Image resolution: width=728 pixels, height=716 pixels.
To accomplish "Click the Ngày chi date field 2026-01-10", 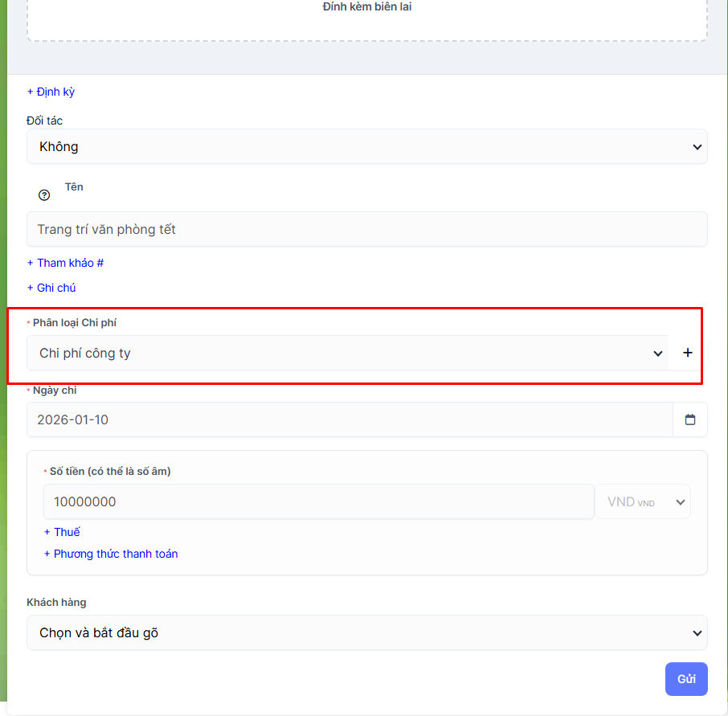I will tap(349, 419).
